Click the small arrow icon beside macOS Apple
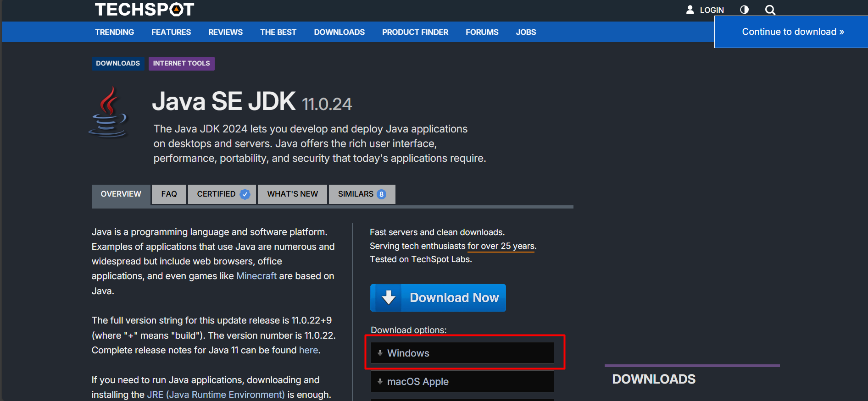Screen dimensions: 868x401 (x=380, y=381)
